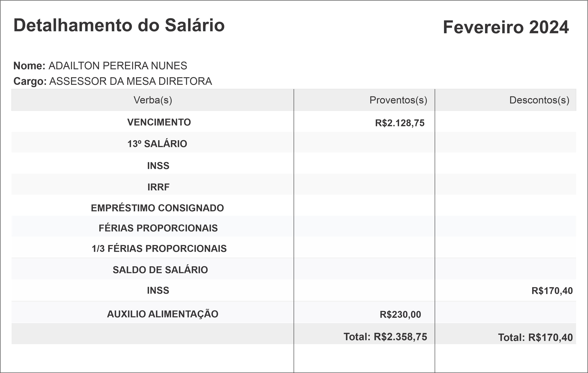Click the Fevereiro 2024 heading

506,27
